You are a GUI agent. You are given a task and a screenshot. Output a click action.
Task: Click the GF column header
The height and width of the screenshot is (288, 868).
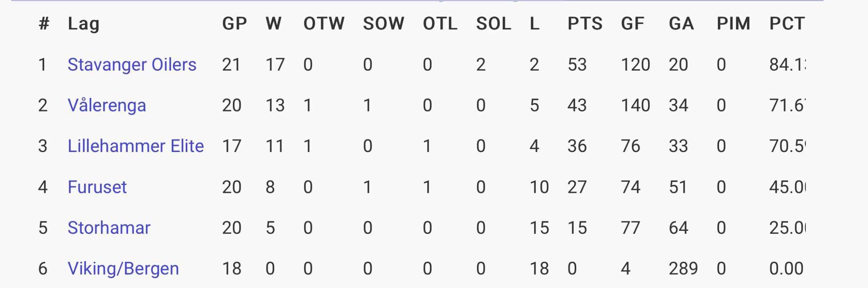pyautogui.click(x=632, y=24)
